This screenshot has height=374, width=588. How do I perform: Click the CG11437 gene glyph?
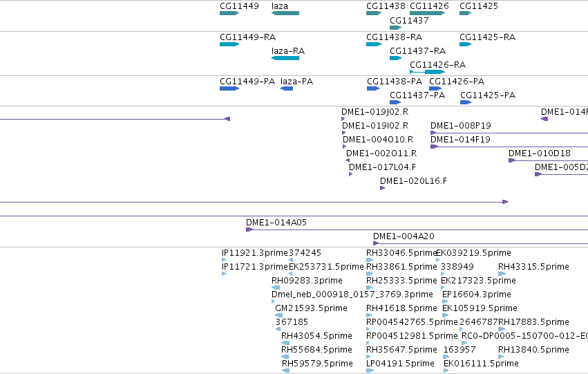pyautogui.click(x=396, y=28)
